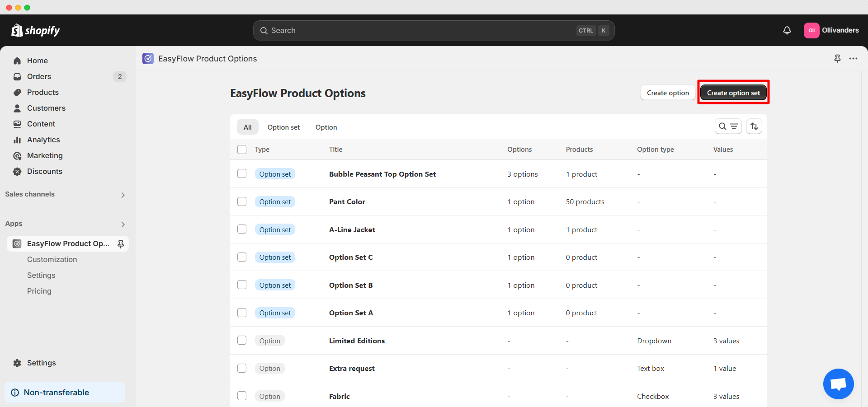Toggle the select-all header checkbox

[x=242, y=150]
